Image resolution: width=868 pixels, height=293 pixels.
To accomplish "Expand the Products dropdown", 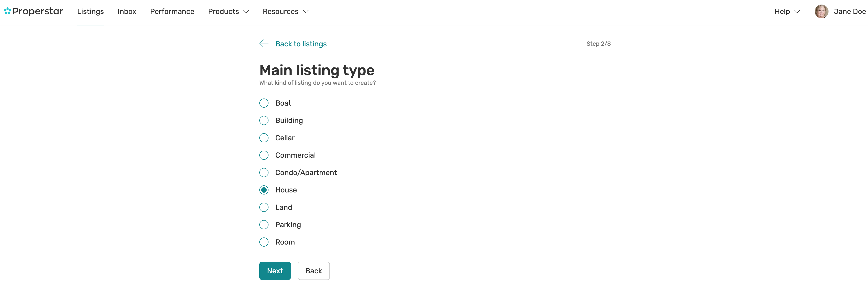I will pyautogui.click(x=228, y=11).
